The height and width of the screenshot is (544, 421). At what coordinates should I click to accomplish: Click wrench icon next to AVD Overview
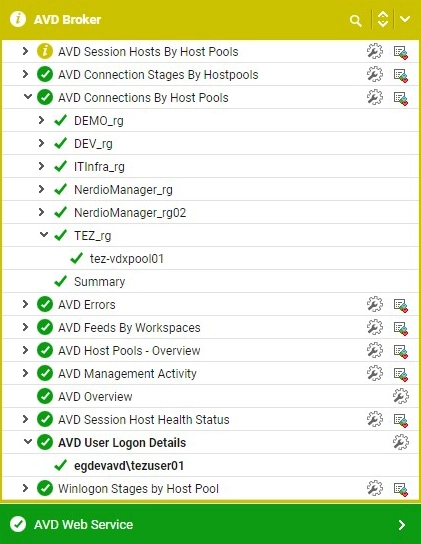(401, 396)
